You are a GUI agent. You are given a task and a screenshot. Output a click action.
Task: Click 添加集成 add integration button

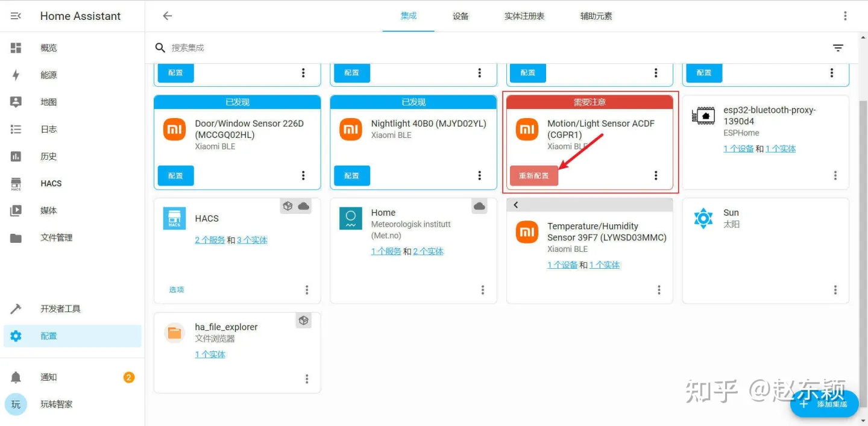coord(824,404)
